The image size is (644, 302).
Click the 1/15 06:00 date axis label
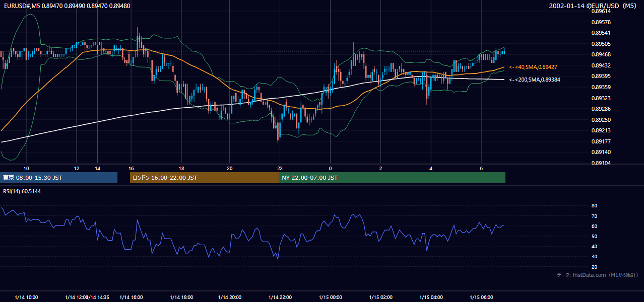[x=481, y=297]
